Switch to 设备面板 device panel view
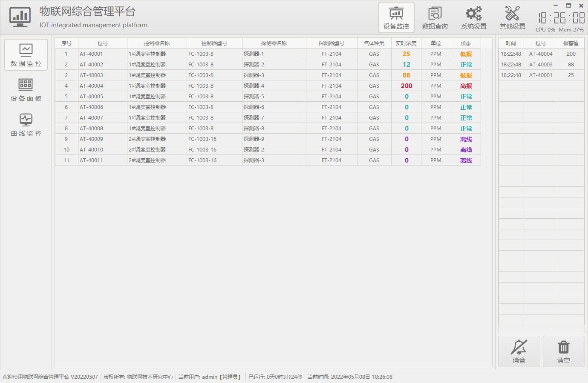 (26, 90)
